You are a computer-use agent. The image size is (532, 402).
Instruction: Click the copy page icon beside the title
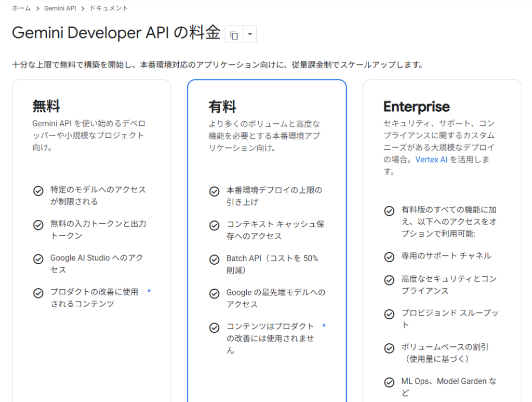coord(234,35)
